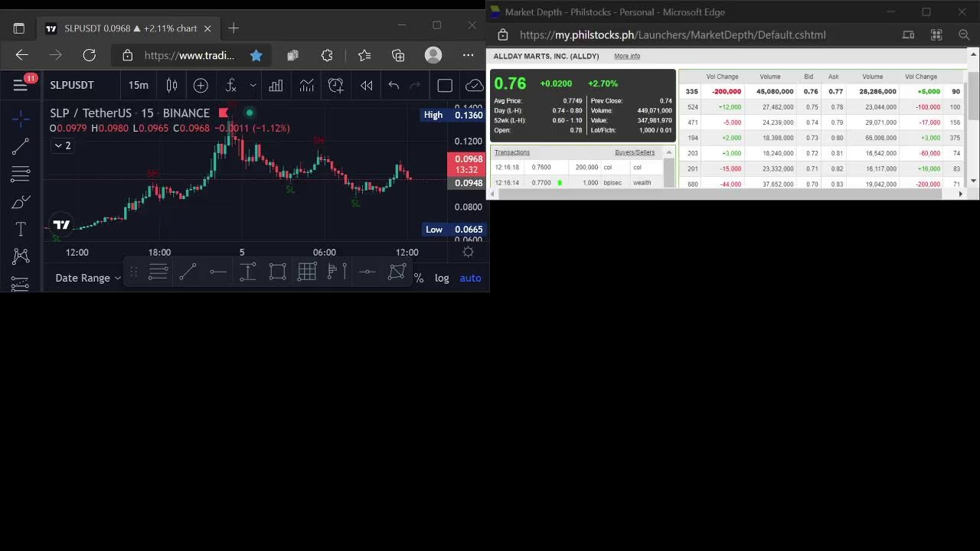Pick the volume profile tool in floating toolbar
The image size is (980, 551).
click(337, 272)
